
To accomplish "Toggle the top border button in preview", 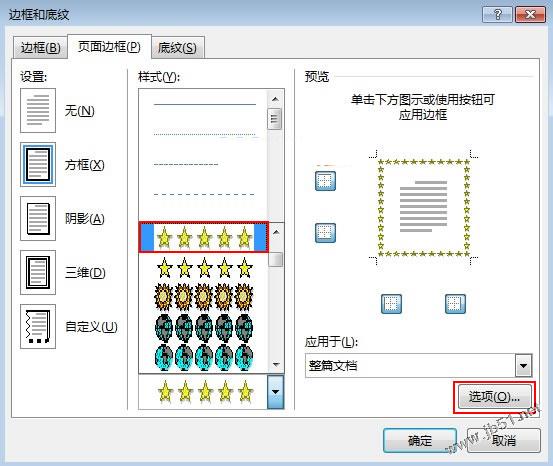I will click(x=325, y=181).
